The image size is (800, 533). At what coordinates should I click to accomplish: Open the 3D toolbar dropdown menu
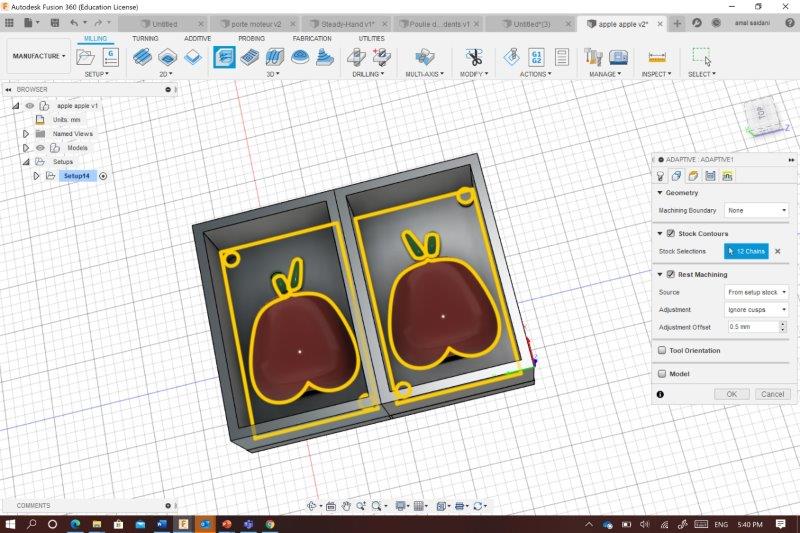[x=273, y=74]
